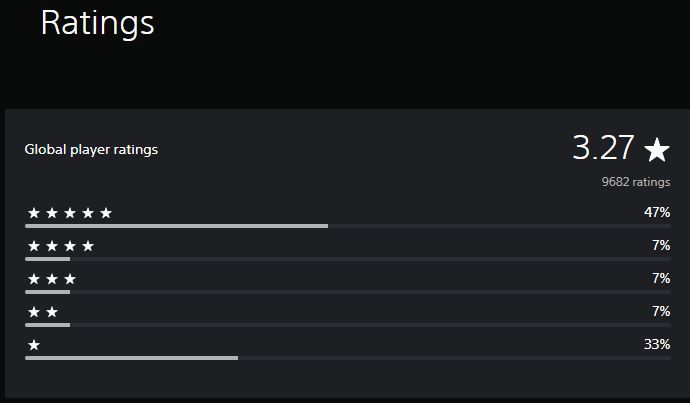Viewport: 690px width, 403px height.
Task: Click the four-star 7% rating bar
Action: (348, 259)
